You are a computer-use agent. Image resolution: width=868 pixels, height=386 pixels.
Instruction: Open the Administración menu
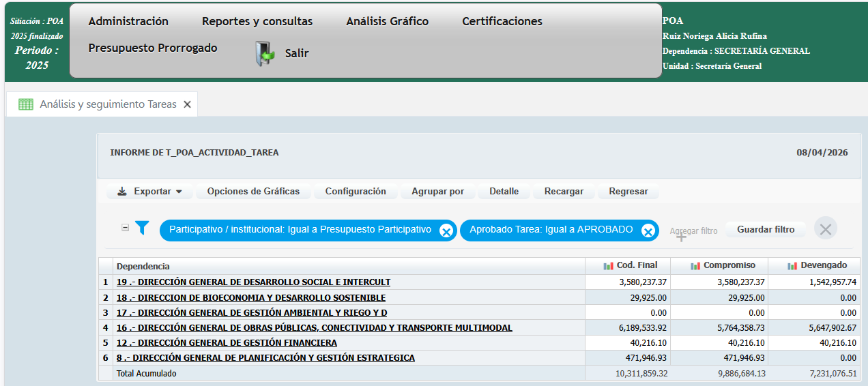tap(128, 21)
